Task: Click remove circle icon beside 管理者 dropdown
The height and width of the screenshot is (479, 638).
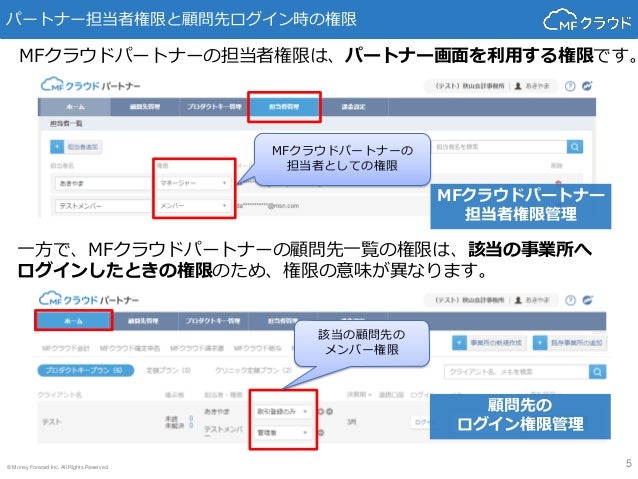Action: pyautogui.click(x=321, y=433)
